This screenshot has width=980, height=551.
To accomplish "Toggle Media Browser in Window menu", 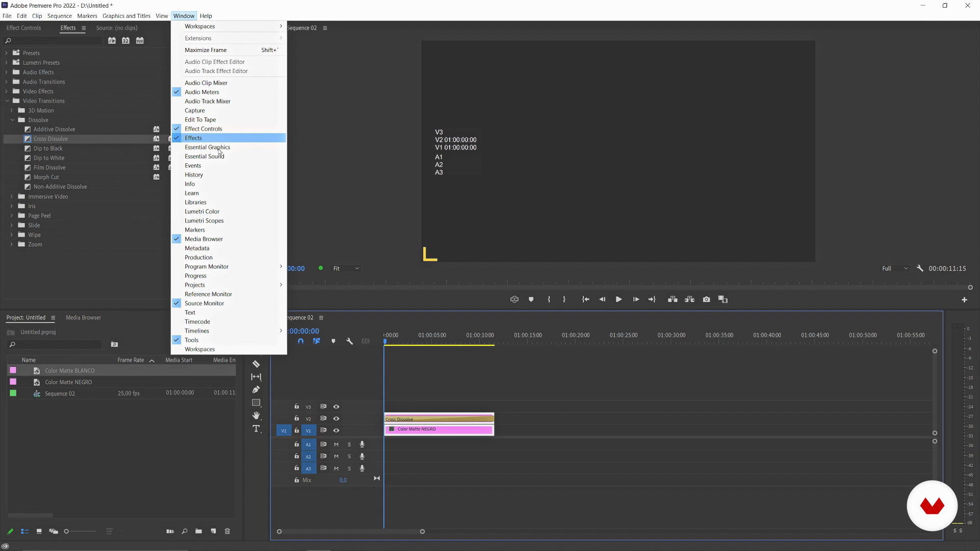I will point(229,239).
